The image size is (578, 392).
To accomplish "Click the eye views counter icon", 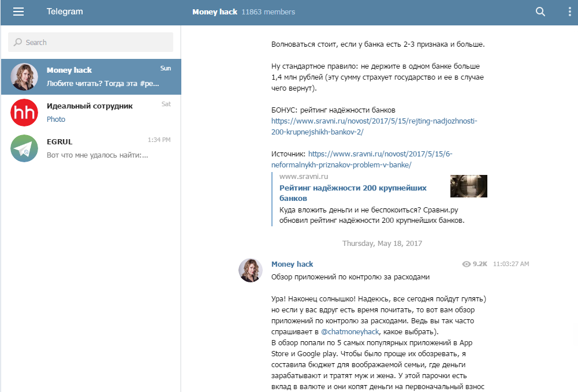I will [467, 264].
